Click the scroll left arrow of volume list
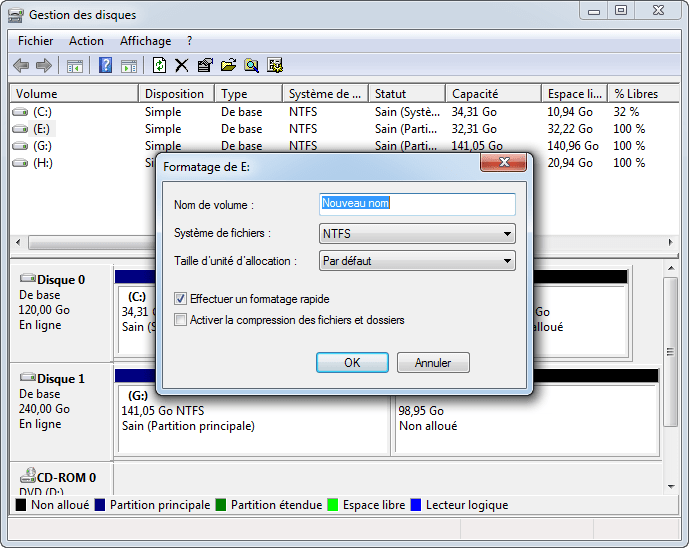The width and height of the screenshot is (689, 548). (18, 242)
